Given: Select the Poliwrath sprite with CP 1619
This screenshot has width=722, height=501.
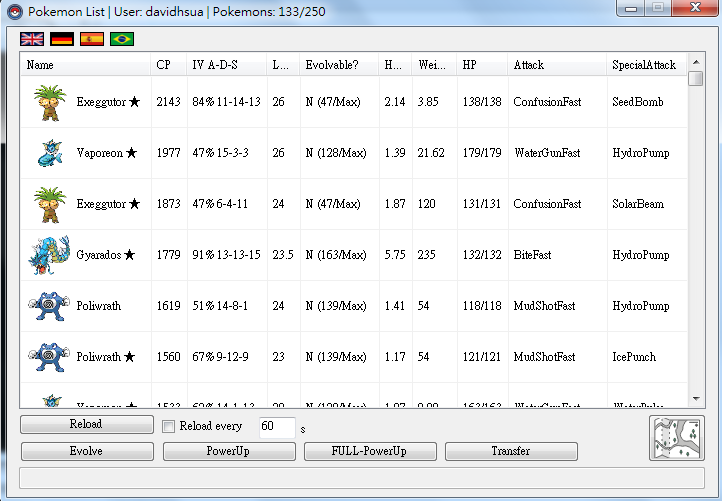Looking at the screenshot, I should tap(49, 306).
